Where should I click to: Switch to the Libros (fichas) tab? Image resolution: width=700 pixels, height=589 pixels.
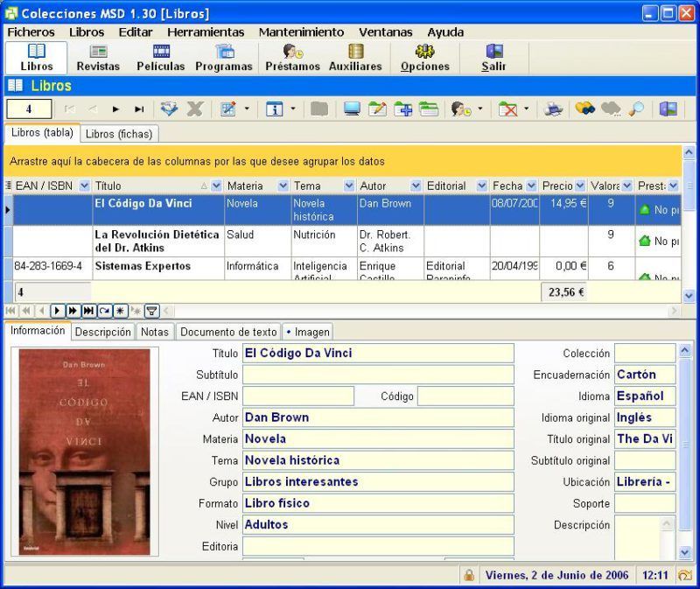point(119,134)
